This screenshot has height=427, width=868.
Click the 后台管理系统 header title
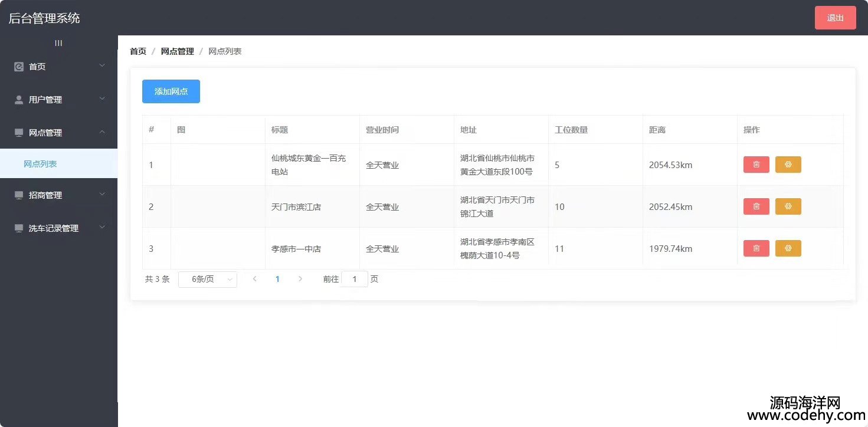point(44,18)
